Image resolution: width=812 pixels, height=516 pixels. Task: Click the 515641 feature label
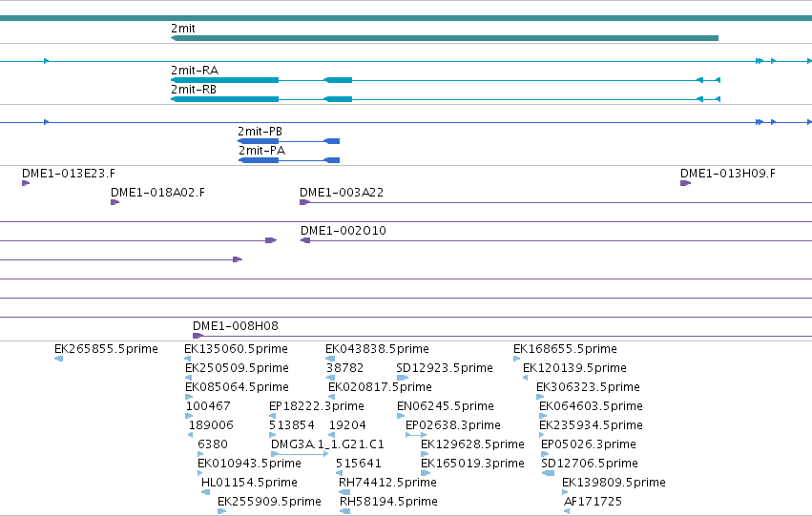click(x=359, y=464)
